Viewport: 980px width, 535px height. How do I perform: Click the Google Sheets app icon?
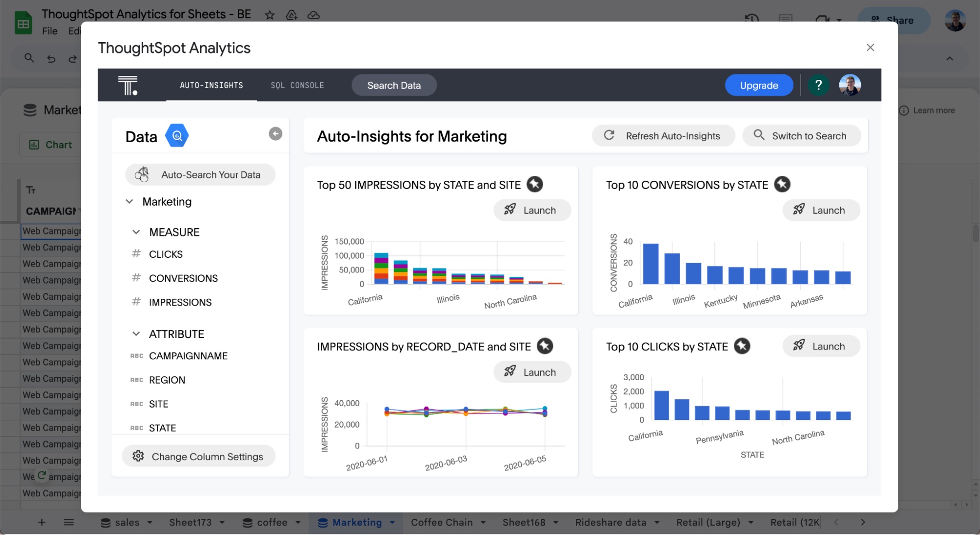23,23
